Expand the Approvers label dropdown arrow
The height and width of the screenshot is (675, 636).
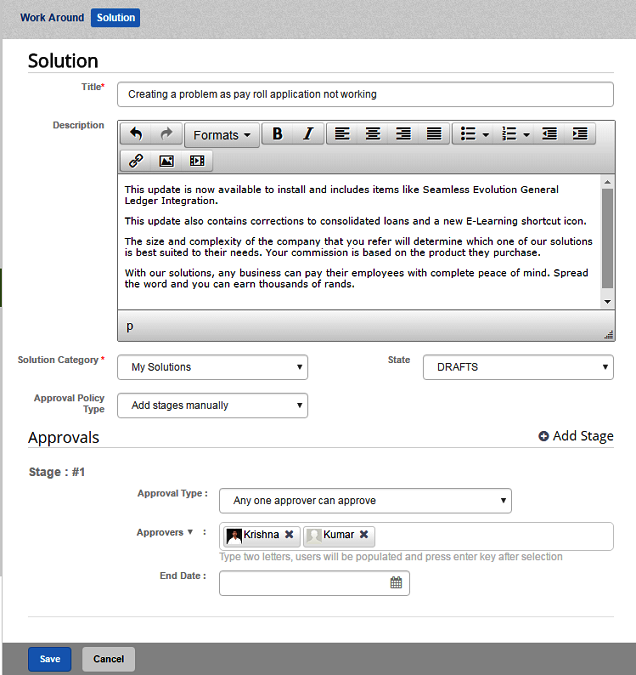(x=190, y=532)
